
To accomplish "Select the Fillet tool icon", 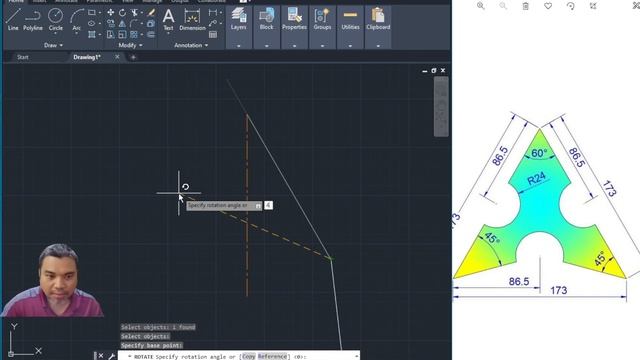I will coord(134,24).
